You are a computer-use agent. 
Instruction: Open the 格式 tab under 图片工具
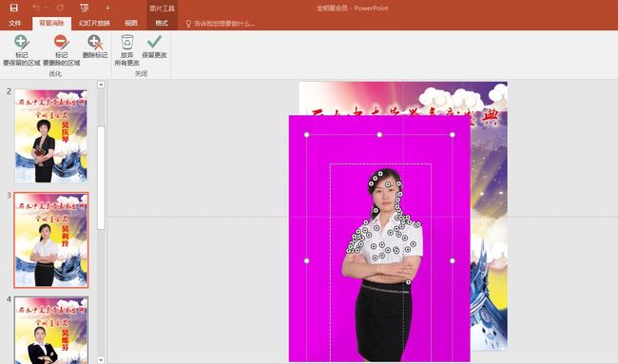162,23
